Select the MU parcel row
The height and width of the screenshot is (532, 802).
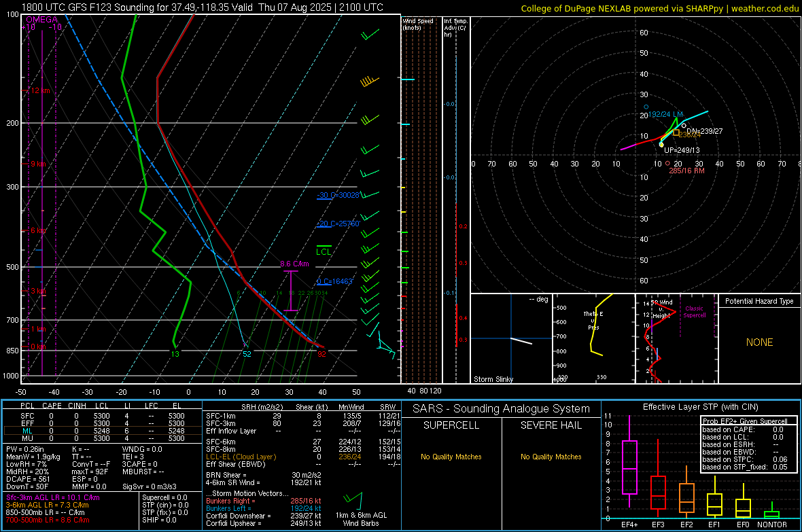point(102,438)
